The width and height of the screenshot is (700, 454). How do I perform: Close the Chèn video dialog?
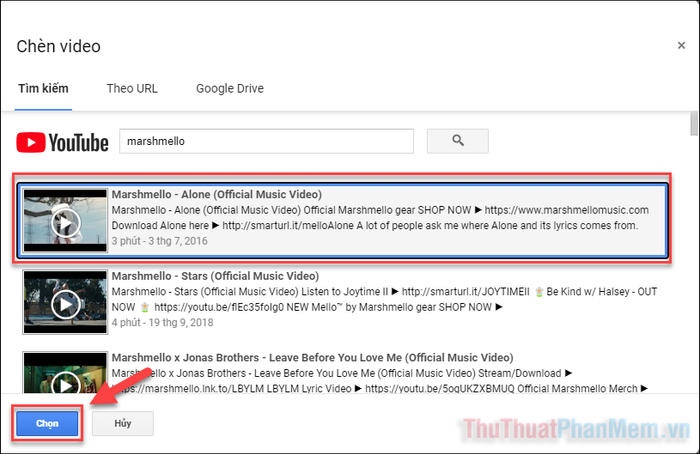pyautogui.click(x=681, y=45)
